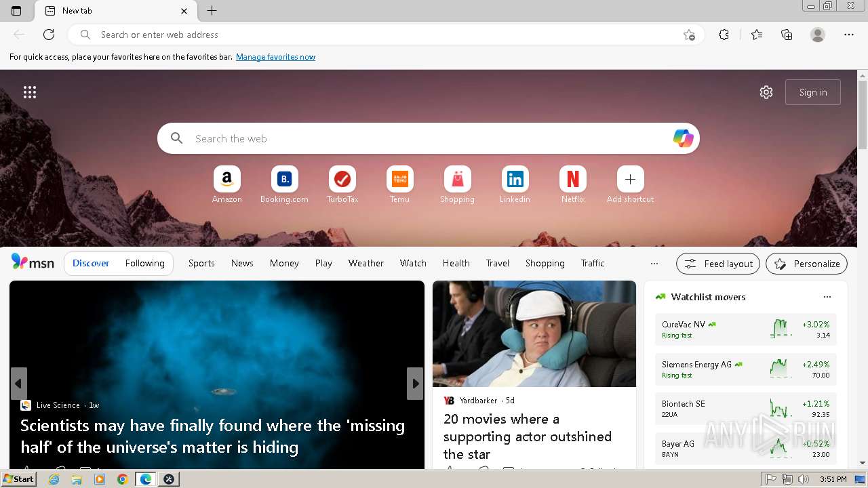The height and width of the screenshot is (488, 868).
Task: Open the Traffic feed category
Action: 593,263
